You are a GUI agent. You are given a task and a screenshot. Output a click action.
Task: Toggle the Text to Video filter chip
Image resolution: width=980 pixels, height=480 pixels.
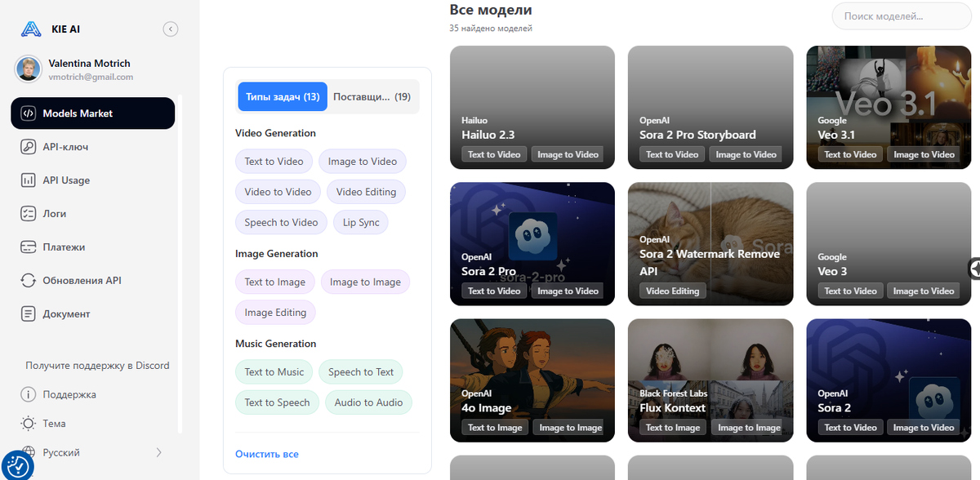(274, 162)
